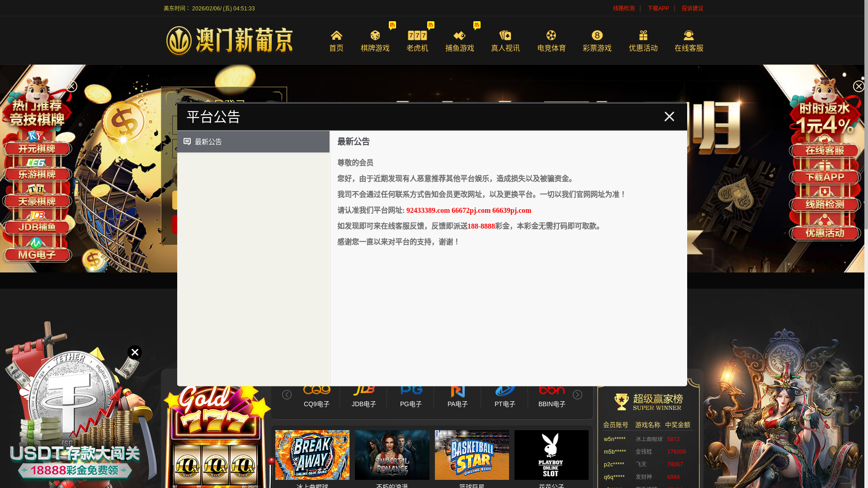Click winner row w5n*****
Screen dimensions: 868x488
click(x=648, y=439)
